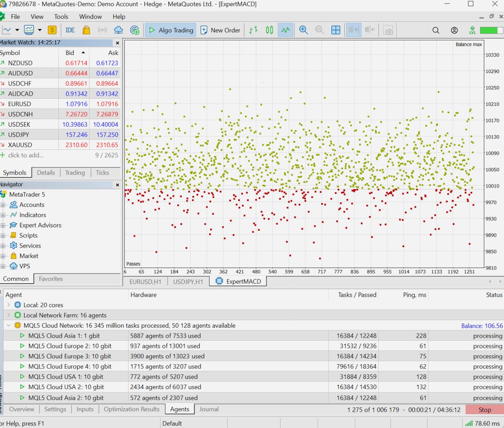This screenshot has width=504, height=428.
Task: Click the Balance: 106.56 link
Action: [x=482, y=326]
